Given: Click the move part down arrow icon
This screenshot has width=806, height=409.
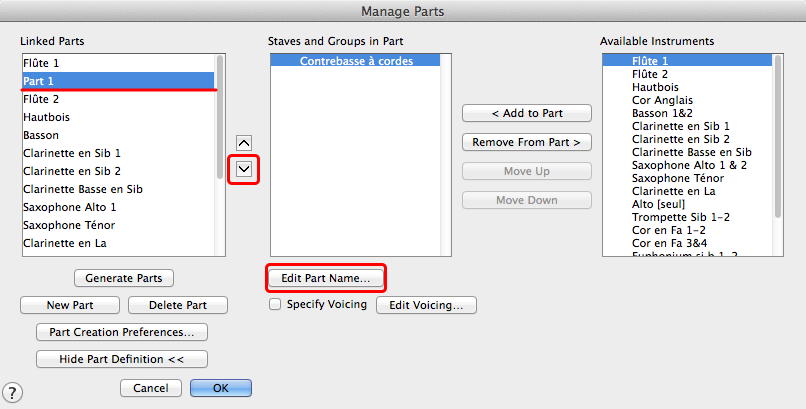Looking at the screenshot, I should pos(244,169).
